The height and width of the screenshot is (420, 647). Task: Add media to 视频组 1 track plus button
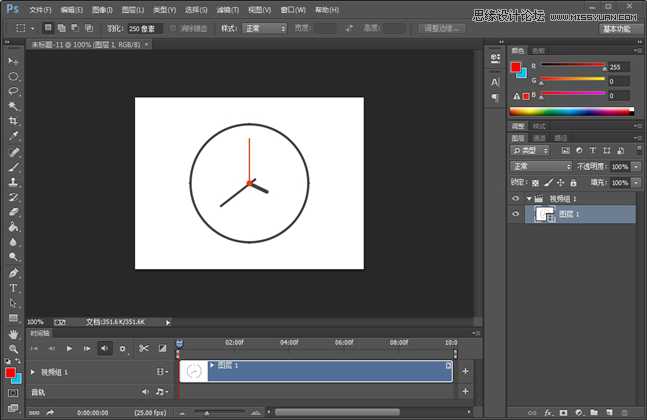coord(465,371)
